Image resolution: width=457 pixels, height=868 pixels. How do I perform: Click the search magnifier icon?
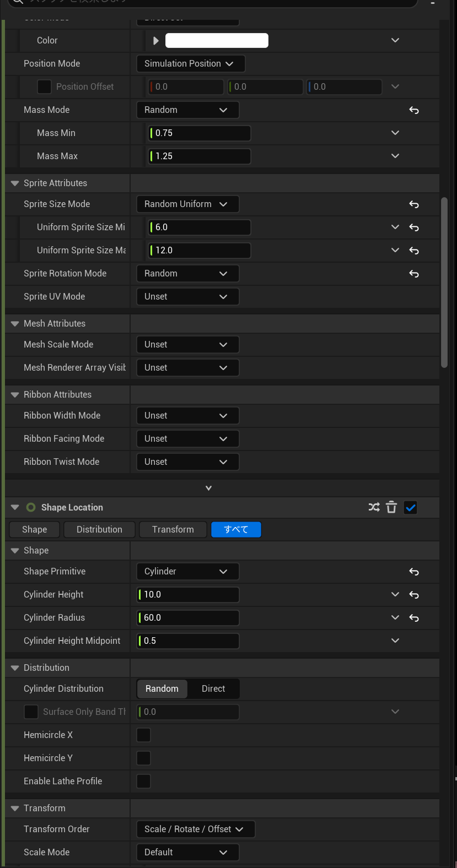[x=18, y=2]
